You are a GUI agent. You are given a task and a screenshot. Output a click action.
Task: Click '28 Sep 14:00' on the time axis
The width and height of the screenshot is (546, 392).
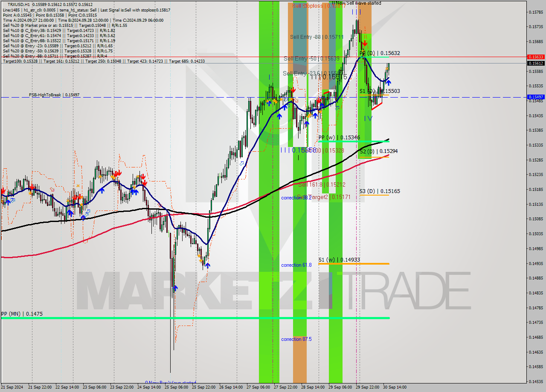tap(313, 387)
